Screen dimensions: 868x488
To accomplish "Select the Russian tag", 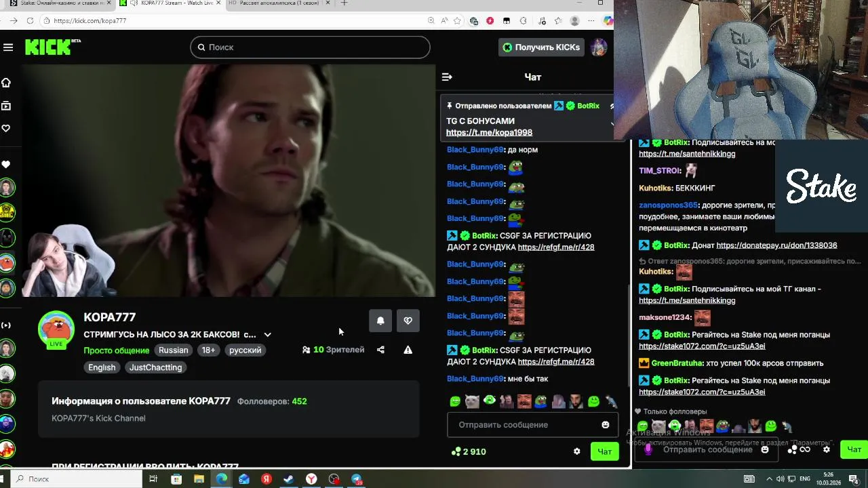I will click(174, 350).
